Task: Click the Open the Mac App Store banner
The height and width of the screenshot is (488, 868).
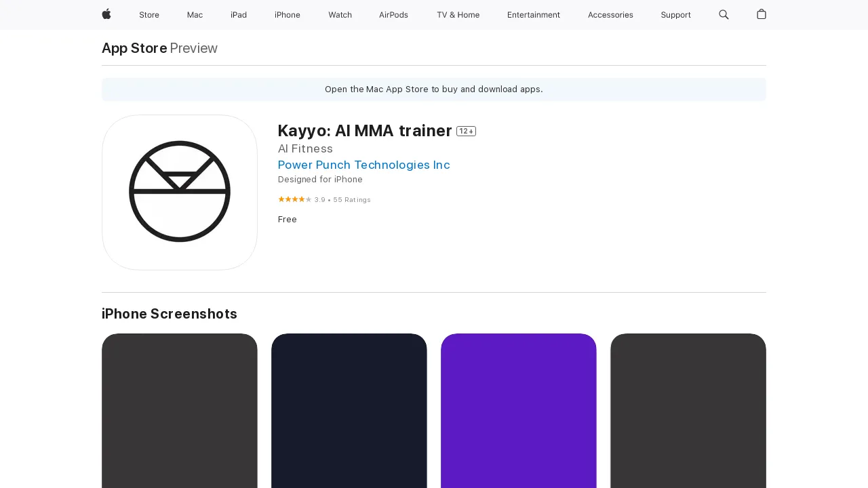Action: coord(434,89)
